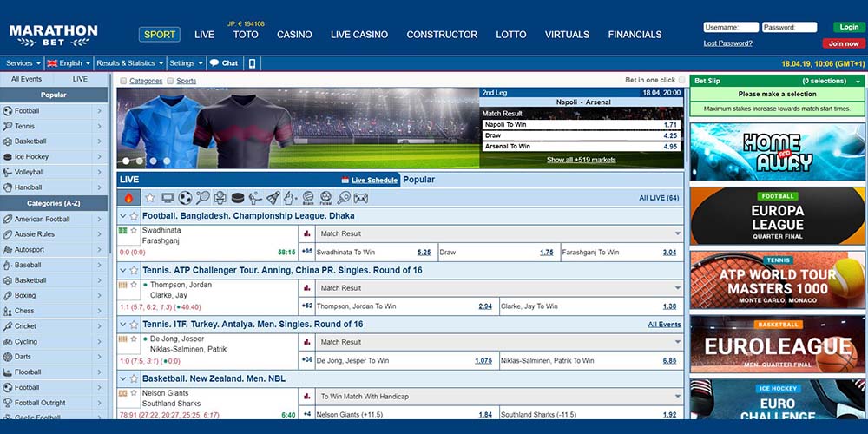Click the football icon in the live sports filter row
The image size is (868, 434).
pyautogui.click(x=185, y=198)
